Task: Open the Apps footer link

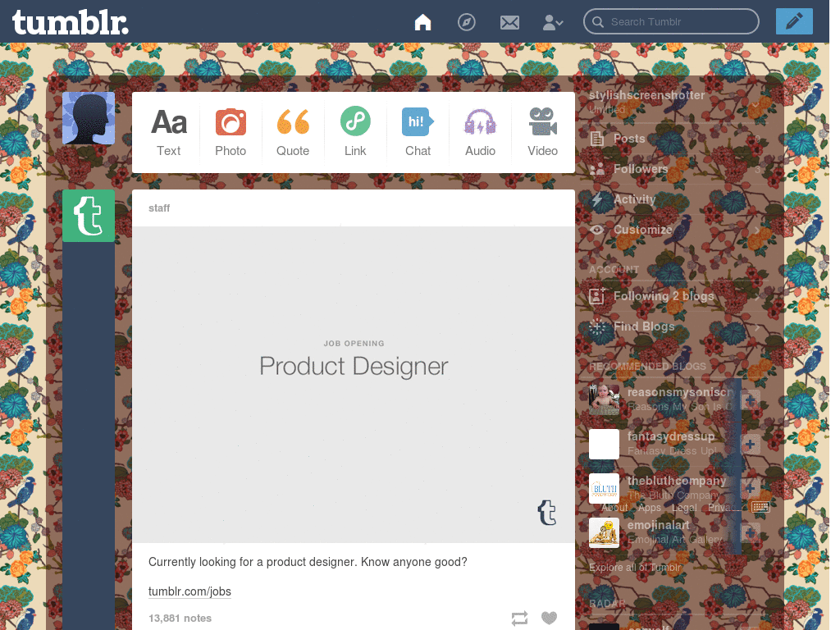Action: (650, 508)
